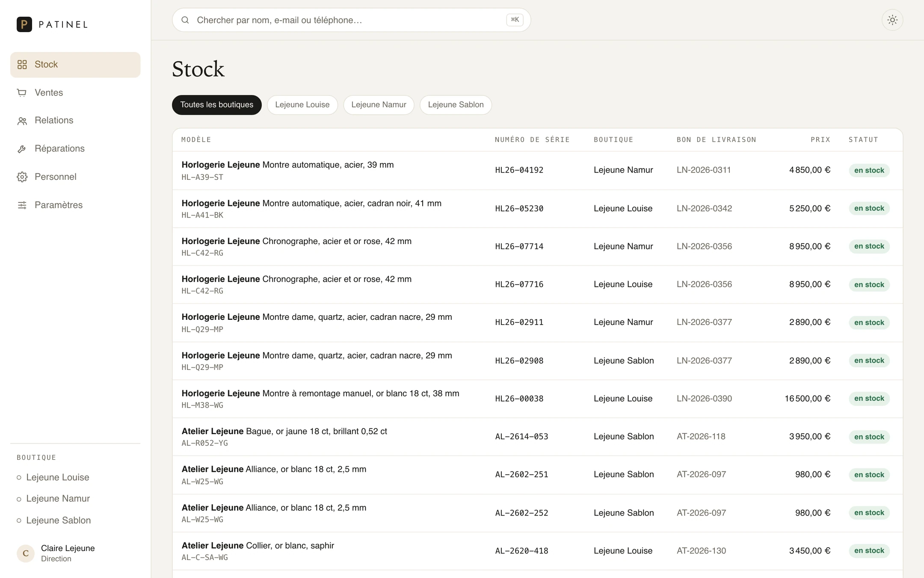Open Paramètres label in sidebar
The width and height of the screenshot is (924, 578).
pos(59,205)
